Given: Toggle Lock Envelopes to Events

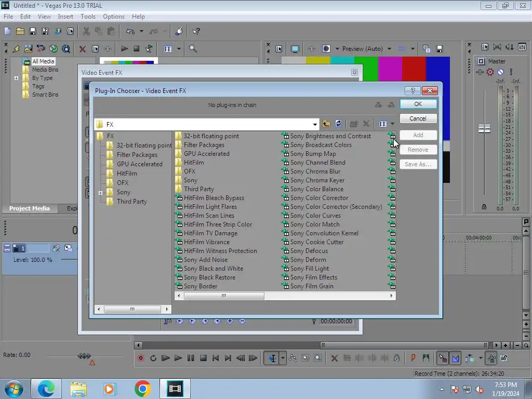Looking at the screenshot, I should tap(491, 358).
